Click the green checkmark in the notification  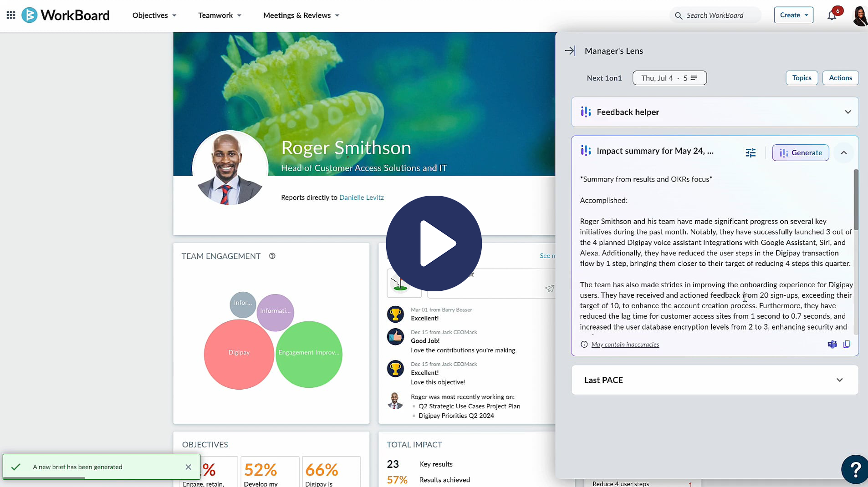tap(15, 467)
